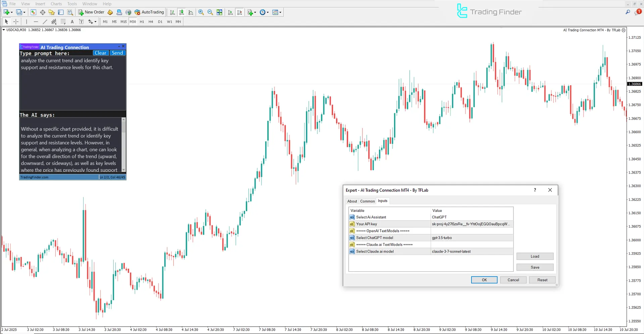
Task: Select the Vertical Line tool
Action: coord(27,21)
